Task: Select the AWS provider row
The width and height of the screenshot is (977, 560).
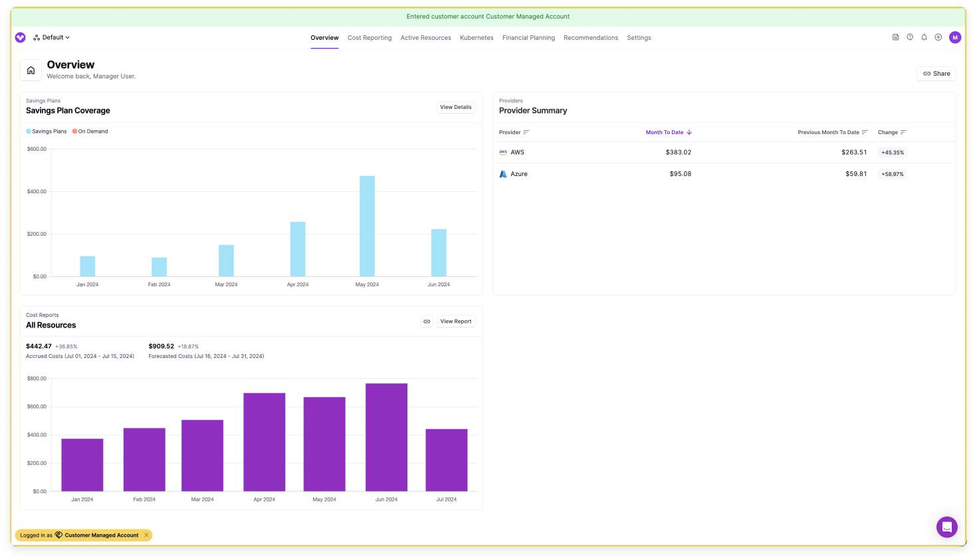Action: (x=724, y=153)
